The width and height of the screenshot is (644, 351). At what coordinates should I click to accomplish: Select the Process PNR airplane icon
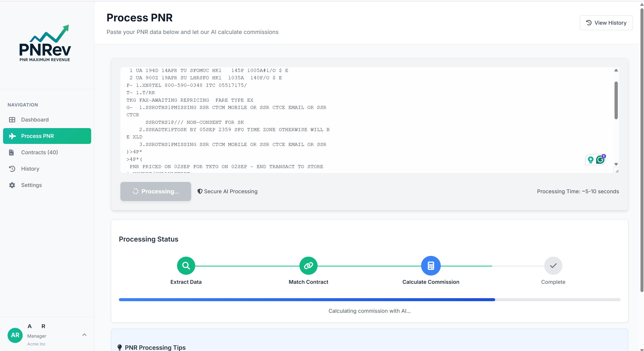coord(12,136)
